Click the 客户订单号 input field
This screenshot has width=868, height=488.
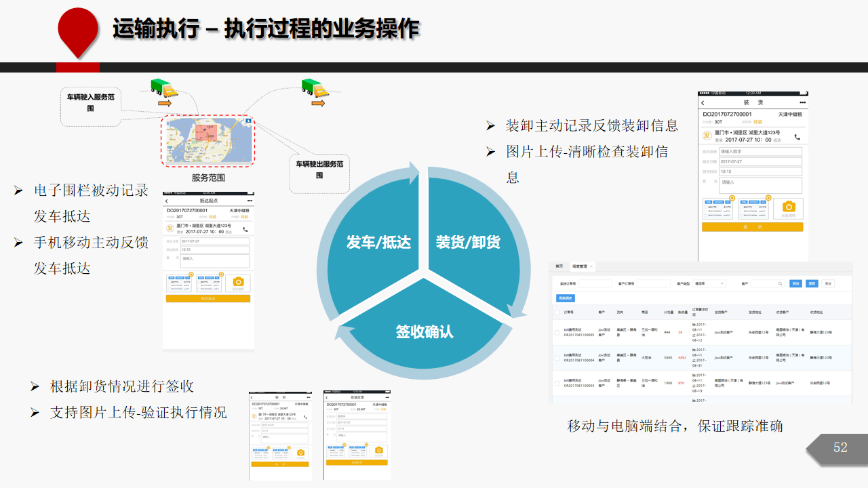[654, 283]
